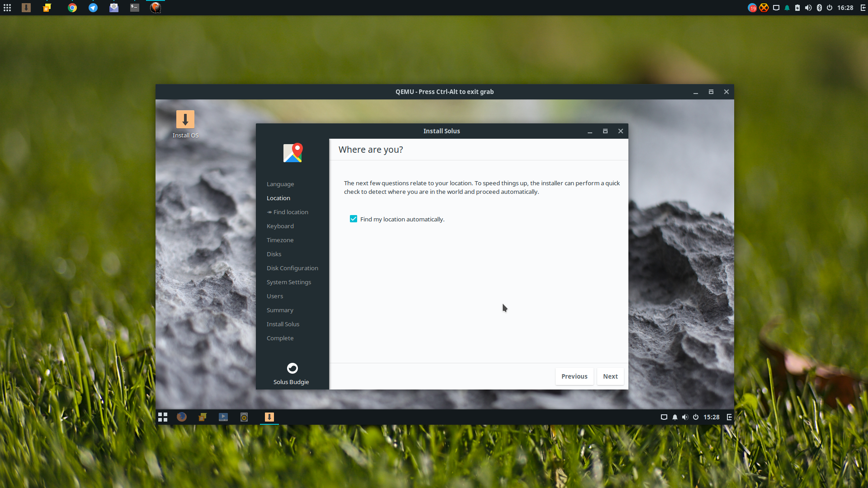Toggle guest Raven sidebar icon
This screenshot has width=868, height=488.
coord(729,417)
